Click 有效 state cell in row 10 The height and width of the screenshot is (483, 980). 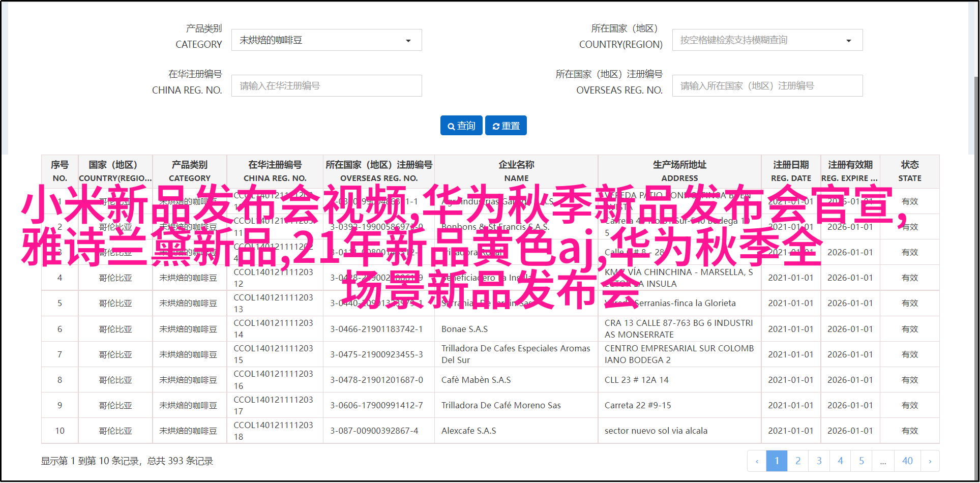[910, 431]
